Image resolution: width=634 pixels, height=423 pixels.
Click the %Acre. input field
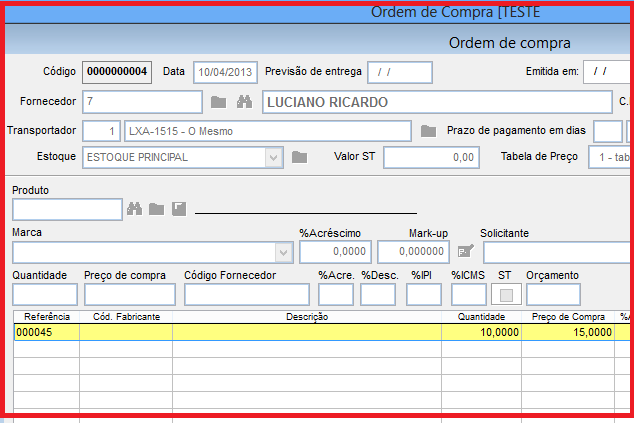(x=336, y=294)
